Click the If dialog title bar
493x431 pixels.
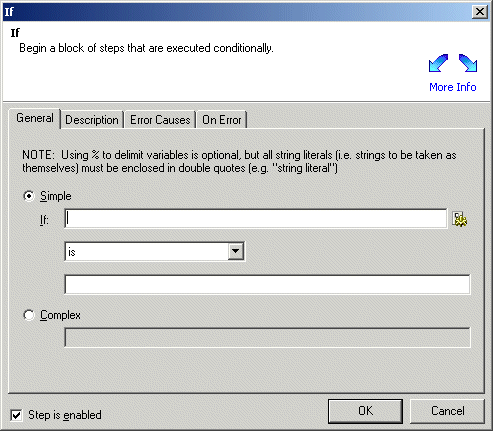pos(237,12)
